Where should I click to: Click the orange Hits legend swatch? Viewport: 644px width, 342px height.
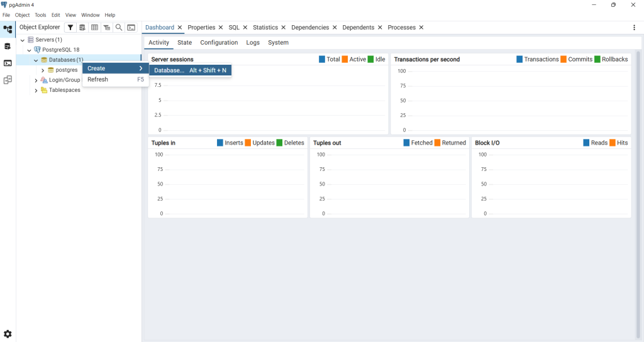point(613,143)
